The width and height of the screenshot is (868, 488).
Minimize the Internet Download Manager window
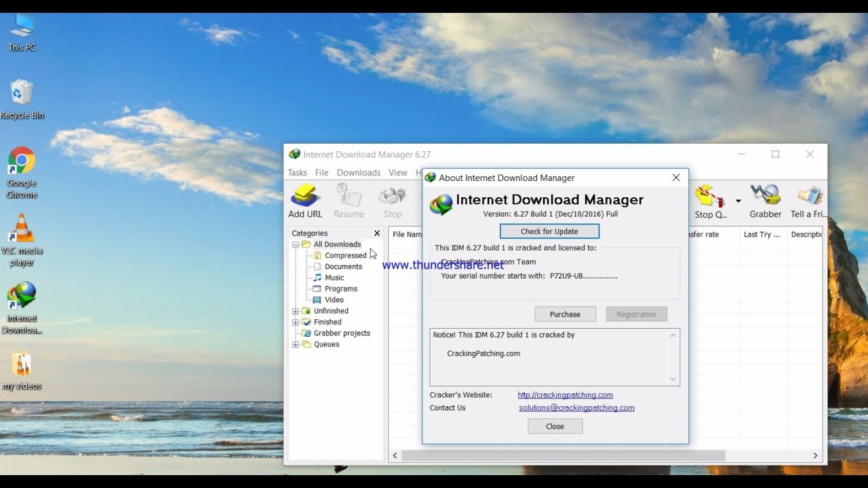click(x=742, y=155)
